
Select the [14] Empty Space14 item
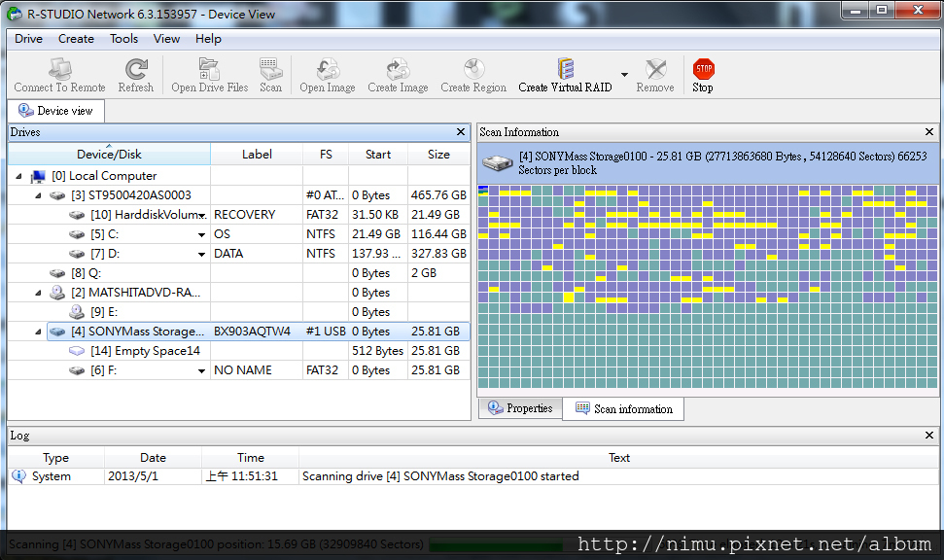point(145,350)
